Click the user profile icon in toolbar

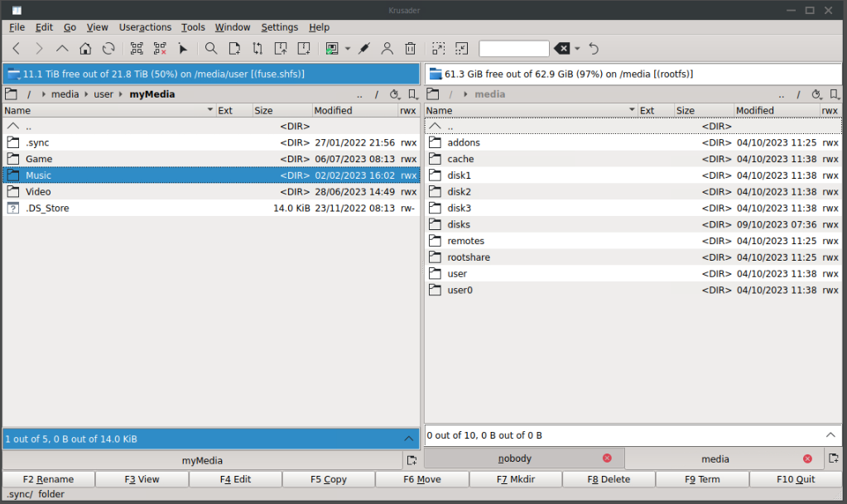click(x=387, y=49)
